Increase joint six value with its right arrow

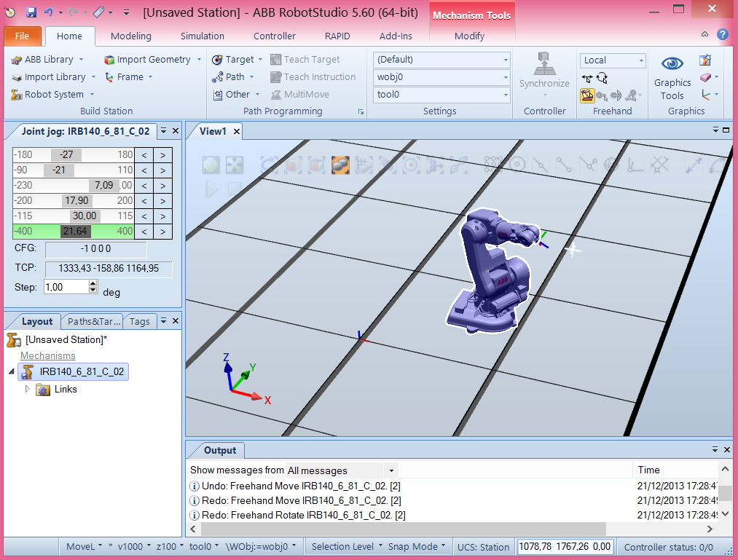162,231
